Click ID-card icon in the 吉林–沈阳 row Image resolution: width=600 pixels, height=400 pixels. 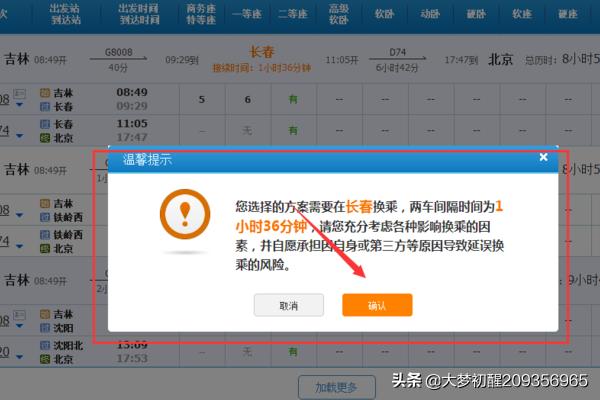coord(20,315)
